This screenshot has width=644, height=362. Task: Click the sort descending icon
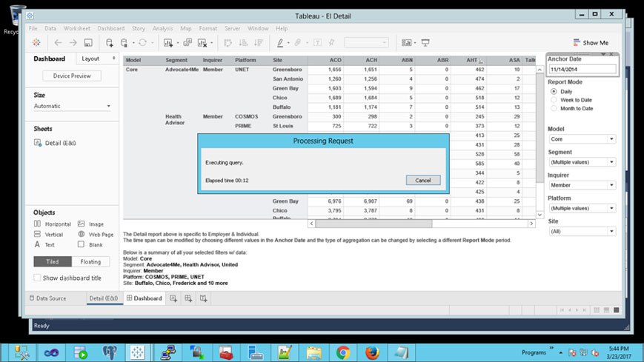pyautogui.click(x=259, y=43)
